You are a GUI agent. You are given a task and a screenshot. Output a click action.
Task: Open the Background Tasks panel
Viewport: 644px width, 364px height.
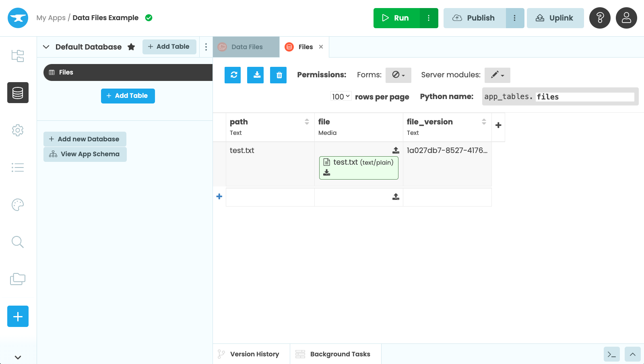[340, 354]
